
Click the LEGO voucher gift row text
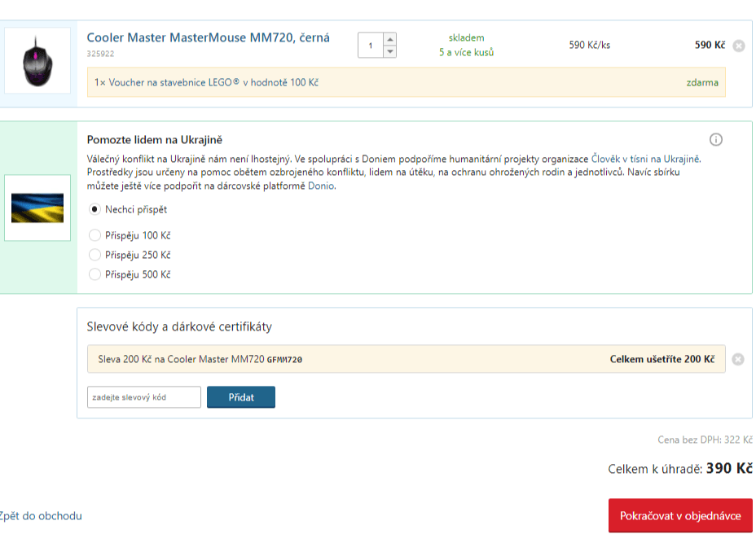[206, 82]
